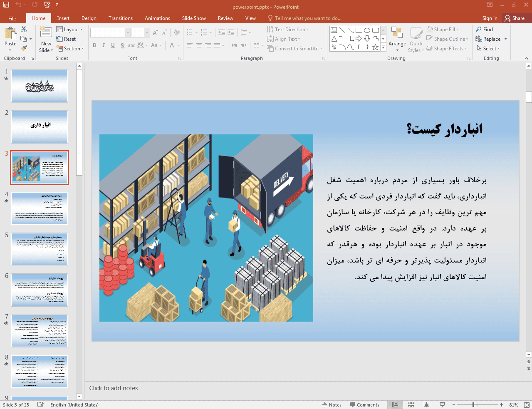532x409 pixels.
Task: Fit slide to current window icon
Action: (526, 405)
